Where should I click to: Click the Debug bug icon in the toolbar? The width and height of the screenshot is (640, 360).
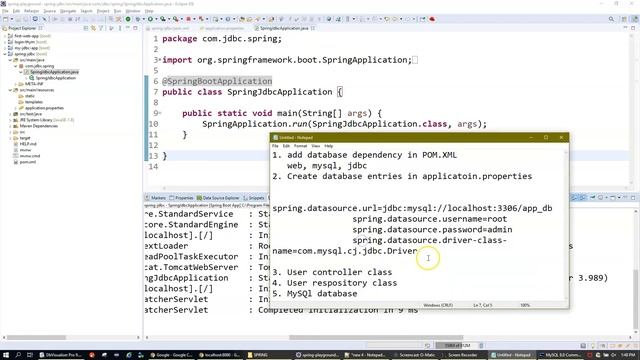(138, 19)
